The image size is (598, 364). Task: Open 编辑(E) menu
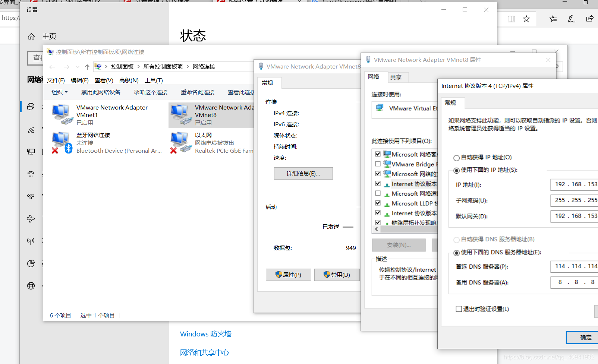[x=80, y=80]
